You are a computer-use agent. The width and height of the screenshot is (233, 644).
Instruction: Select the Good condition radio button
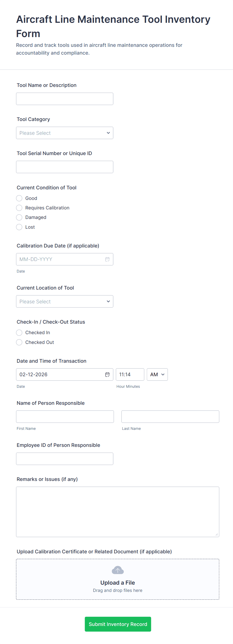pyautogui.click(x=19, y=198)
